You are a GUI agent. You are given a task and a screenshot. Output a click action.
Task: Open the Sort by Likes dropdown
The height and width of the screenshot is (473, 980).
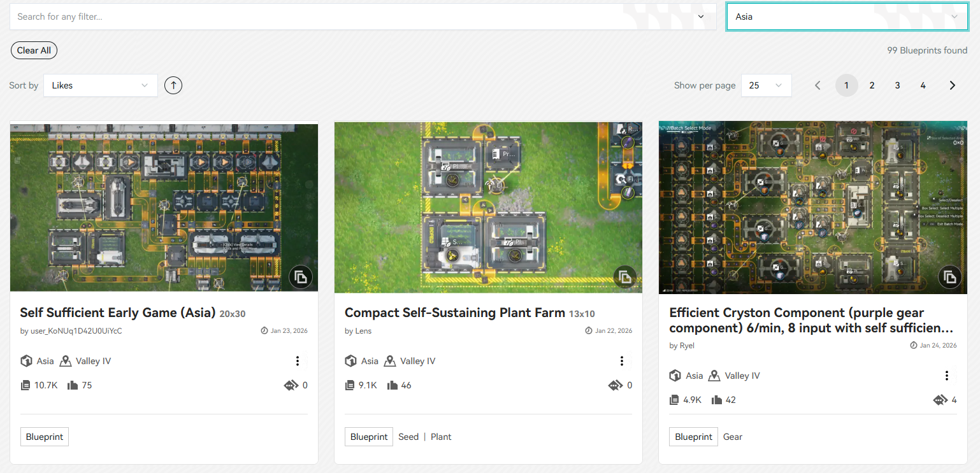(100, 85)
